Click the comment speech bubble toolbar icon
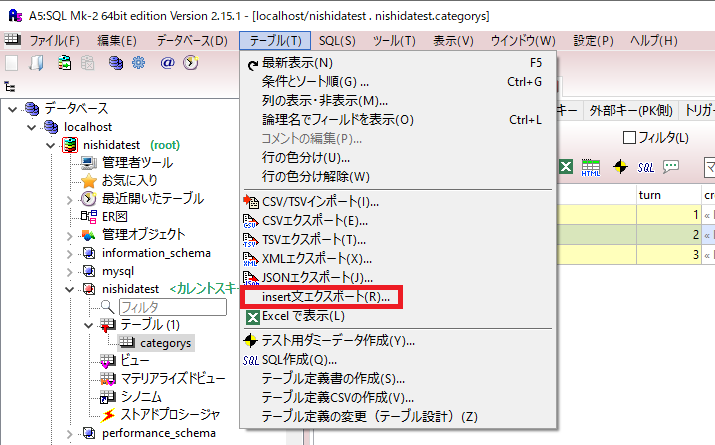Screen dimensions: 715x445 [x=671, y=166]
